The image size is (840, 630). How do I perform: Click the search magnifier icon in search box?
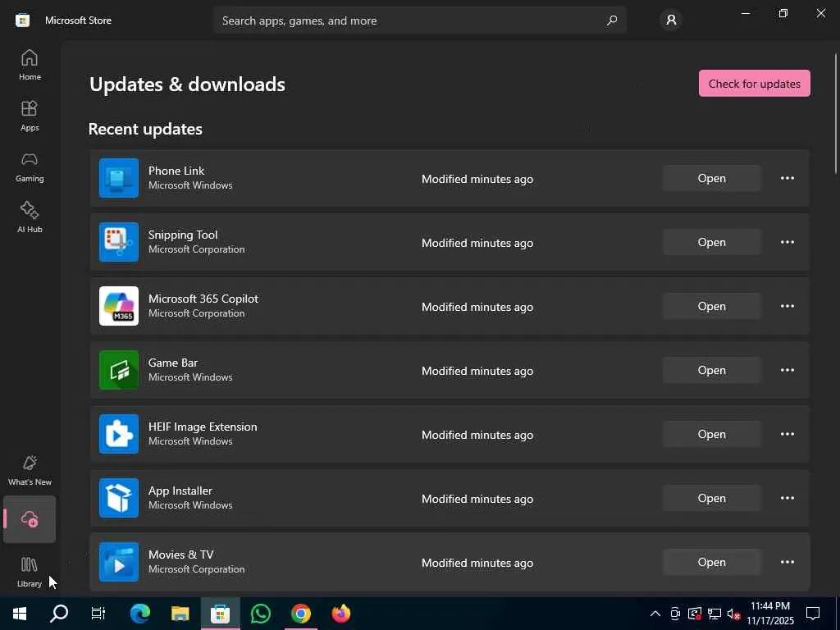pyautogui.click(x=611, y=21)
